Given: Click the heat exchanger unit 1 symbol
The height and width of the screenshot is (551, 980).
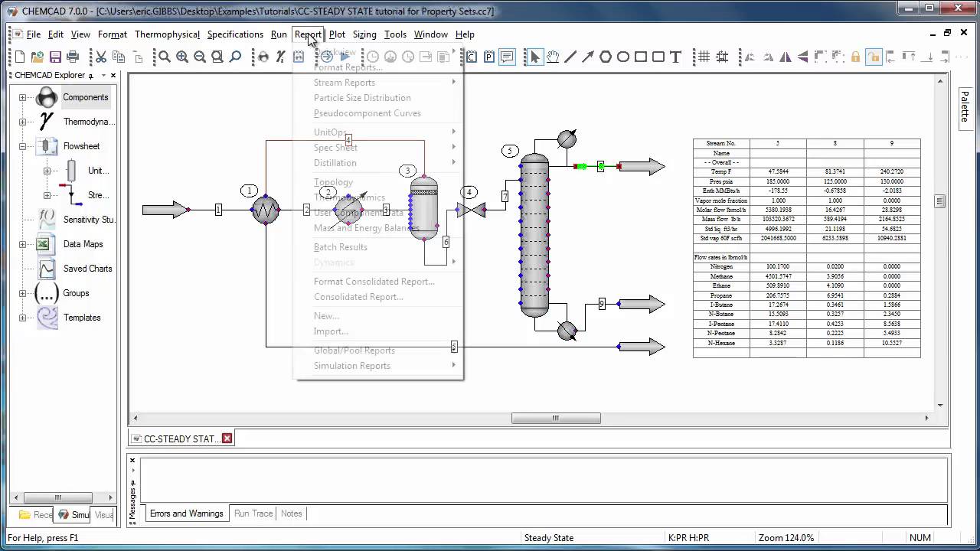Looking at the screenshot, I should [266, 209].
